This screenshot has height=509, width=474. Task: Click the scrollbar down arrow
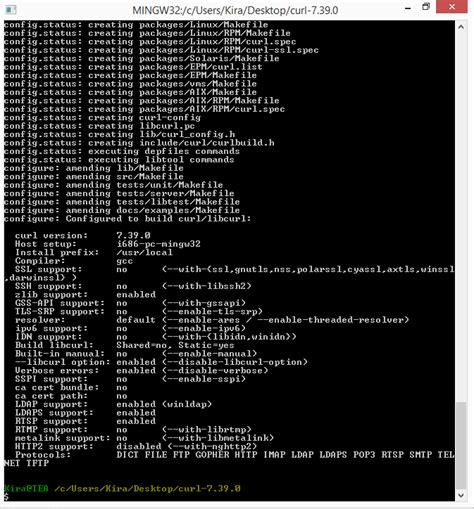tap(461, 495)
